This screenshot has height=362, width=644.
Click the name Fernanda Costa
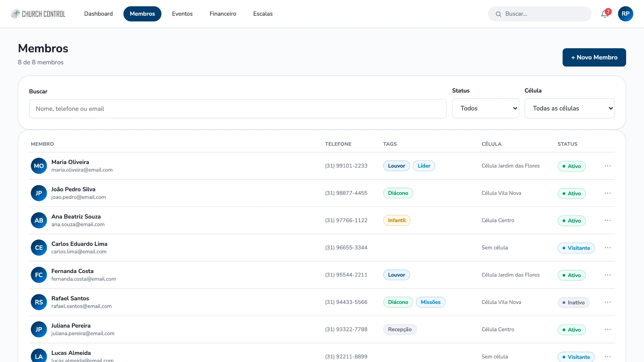coord(72,271)
